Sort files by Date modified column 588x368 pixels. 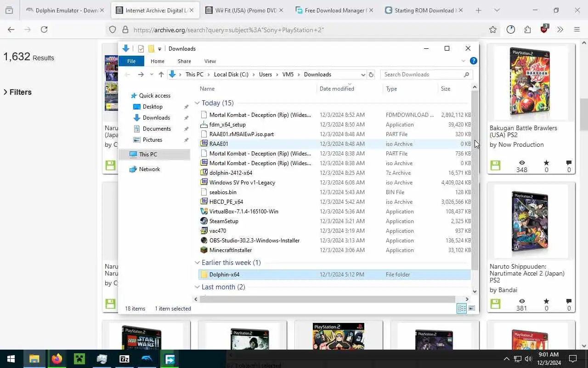click(x=337, y=89)
